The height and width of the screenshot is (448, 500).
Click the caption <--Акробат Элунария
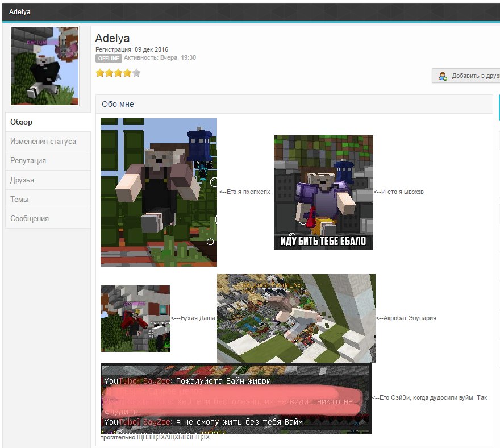tap(406, 318)
